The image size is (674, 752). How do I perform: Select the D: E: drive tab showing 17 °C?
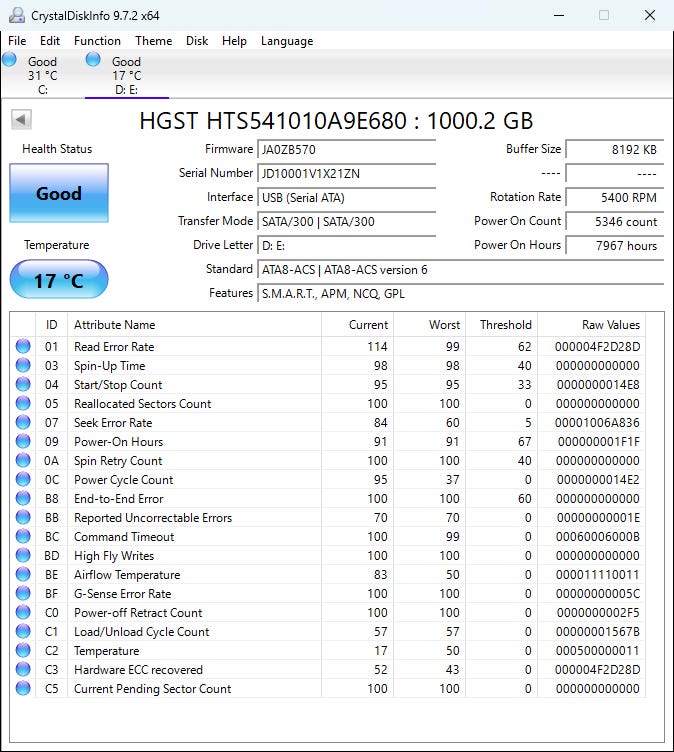point(126,75)
